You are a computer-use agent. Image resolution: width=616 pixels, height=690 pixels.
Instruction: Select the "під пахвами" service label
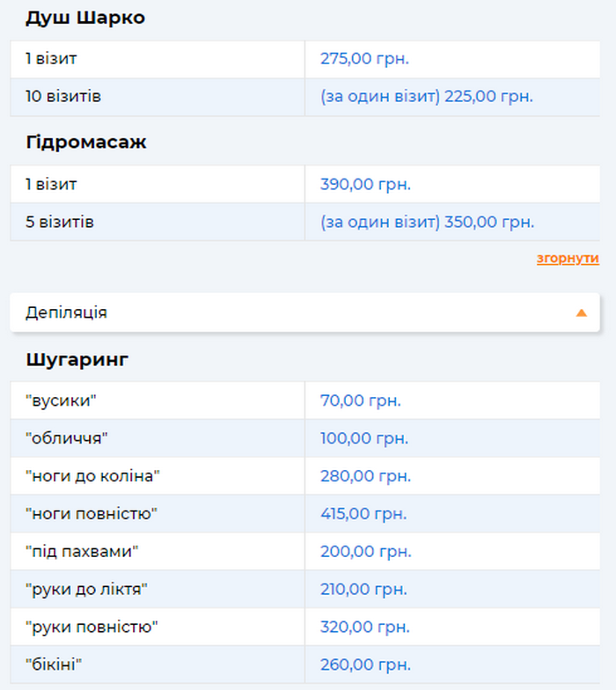(83, 552)
